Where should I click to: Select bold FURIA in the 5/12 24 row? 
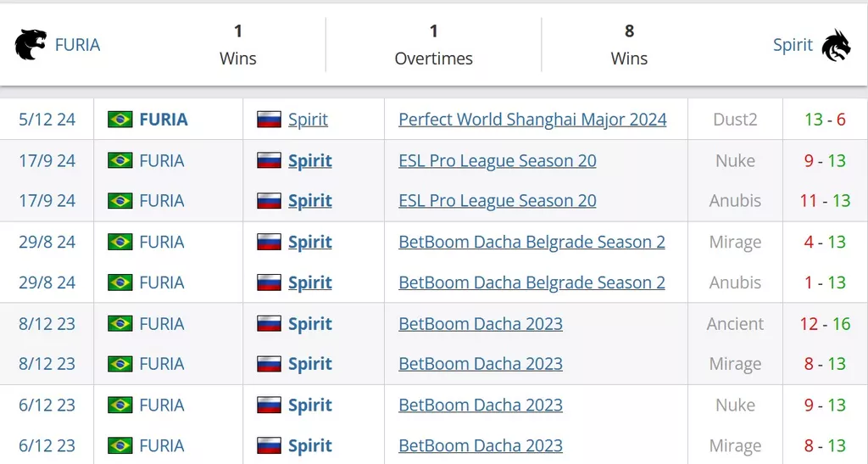[x=164, y=119]
